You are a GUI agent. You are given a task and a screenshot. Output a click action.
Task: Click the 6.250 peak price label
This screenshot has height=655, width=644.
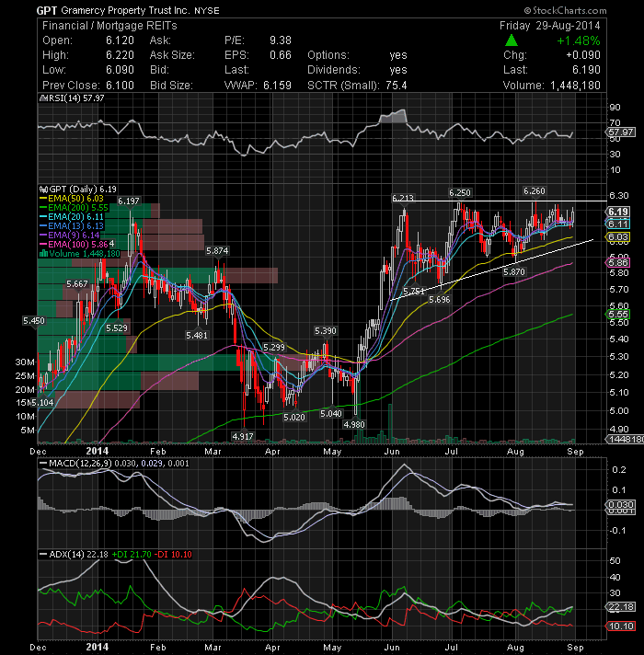pos(460,192)
